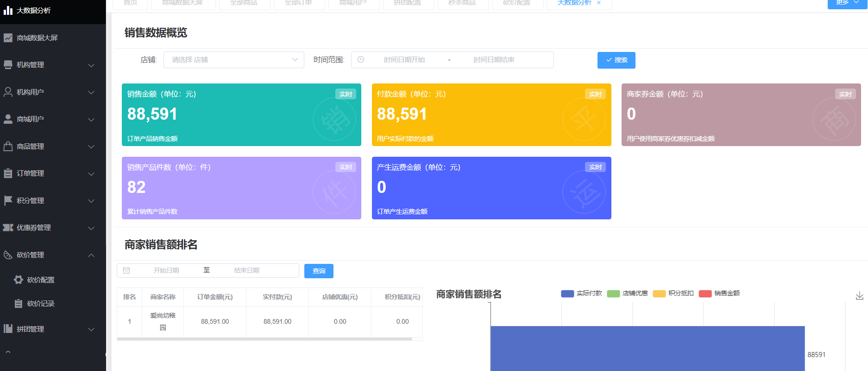Toggle 积分抵扣 legend swatch in chart
868x371 pixels.
click(659, 294)
